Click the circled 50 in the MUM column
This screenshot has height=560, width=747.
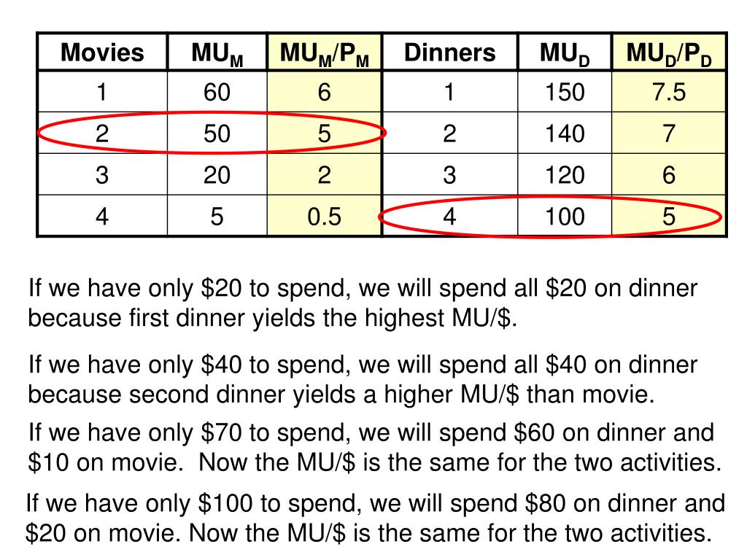[x=217, y=133]
